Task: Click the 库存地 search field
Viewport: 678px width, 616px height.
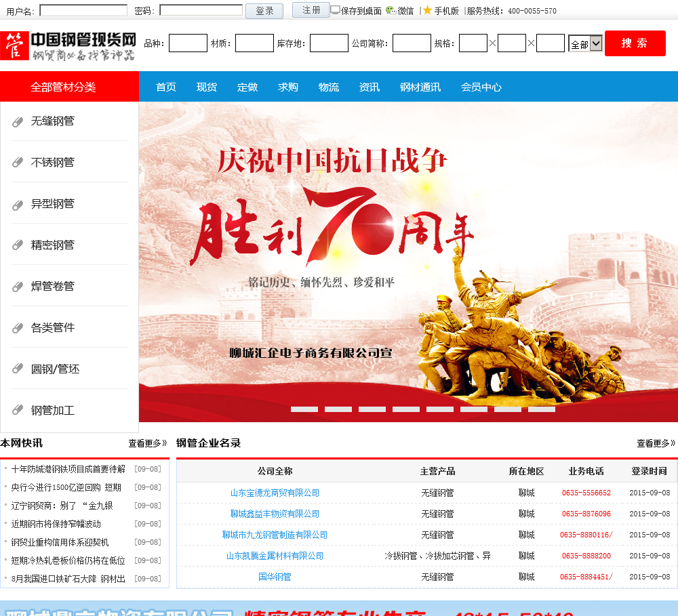Action: pos(329,43)
